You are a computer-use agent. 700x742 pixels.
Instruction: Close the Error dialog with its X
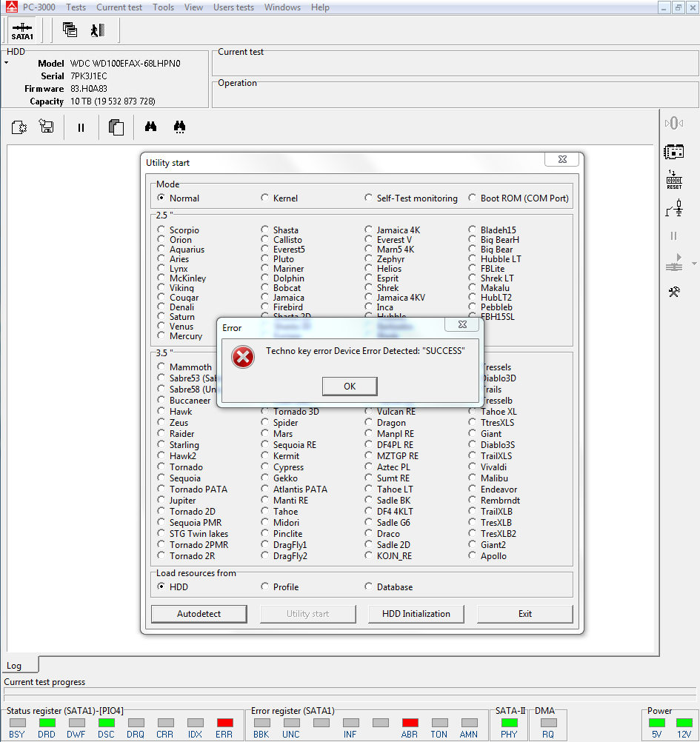[x=462, y=324]
